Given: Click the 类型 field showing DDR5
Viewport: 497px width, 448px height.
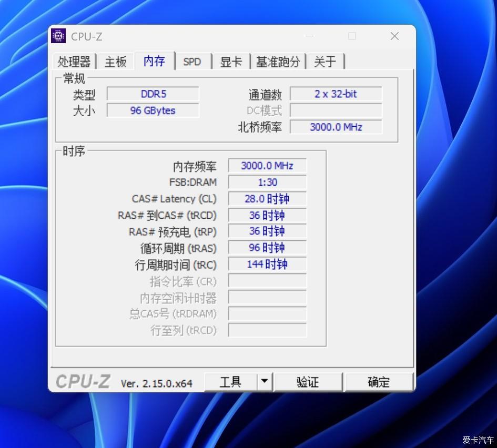Looking at the screenshot, I should [153, 94].
